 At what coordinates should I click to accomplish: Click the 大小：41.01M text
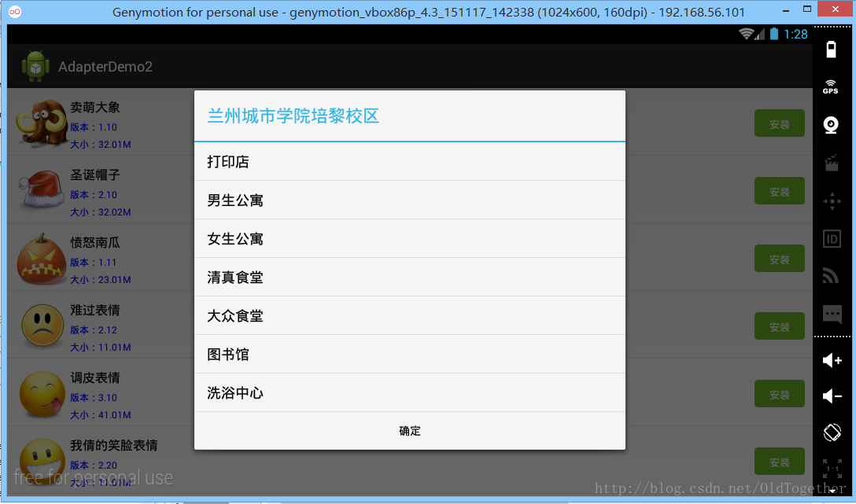point(101,415)
